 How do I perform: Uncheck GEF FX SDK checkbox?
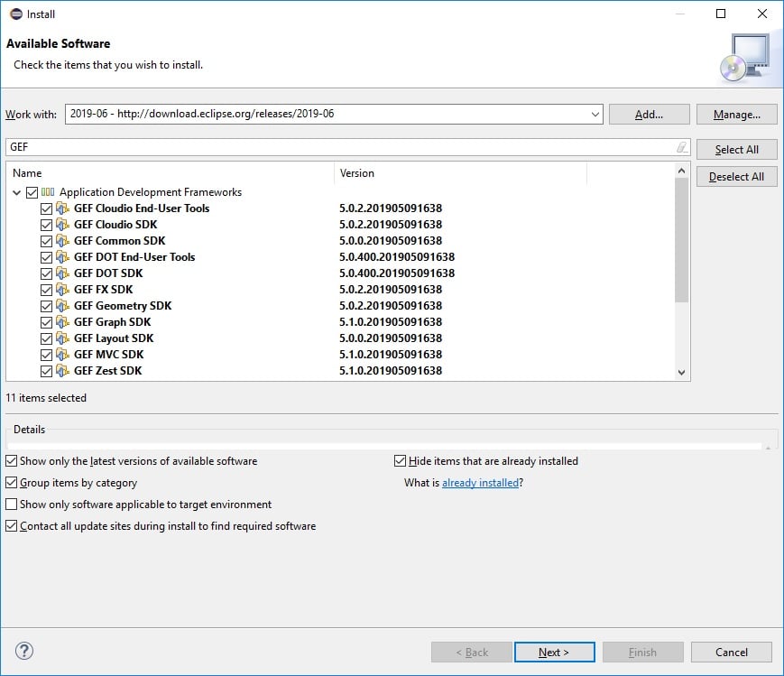[x=47, y=291]
